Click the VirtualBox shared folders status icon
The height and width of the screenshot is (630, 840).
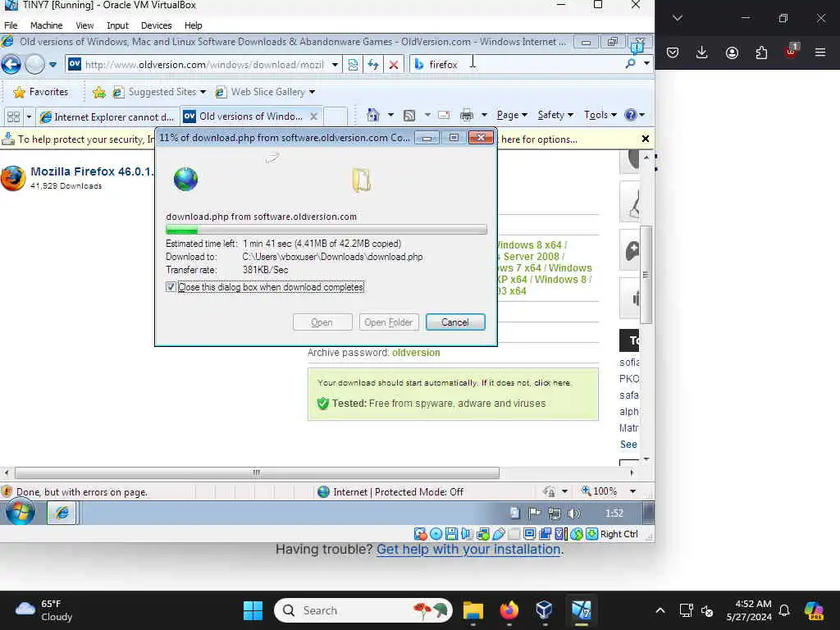(514, 533)
